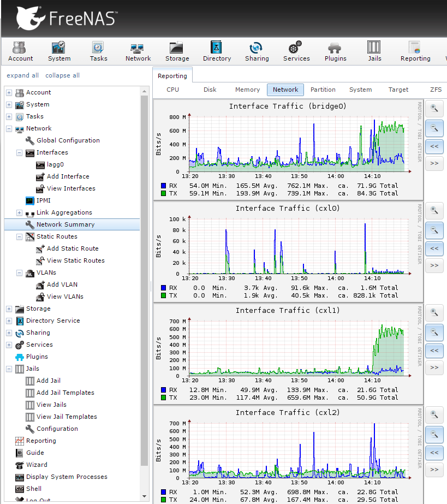This screenshot has width=447, height=504.
Task: Open Jails from the top toolbar
Action: click(374, 52)
